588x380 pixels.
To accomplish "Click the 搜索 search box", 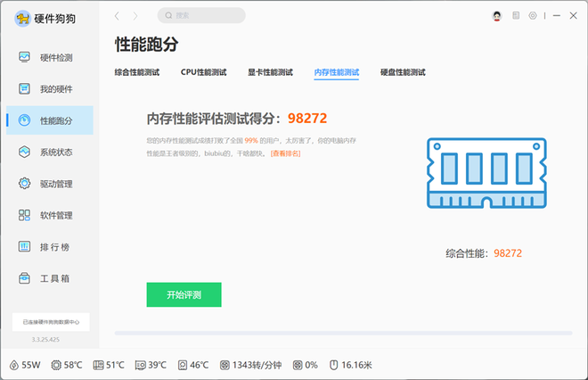I will pyautogui.click(x=201, y=15).
